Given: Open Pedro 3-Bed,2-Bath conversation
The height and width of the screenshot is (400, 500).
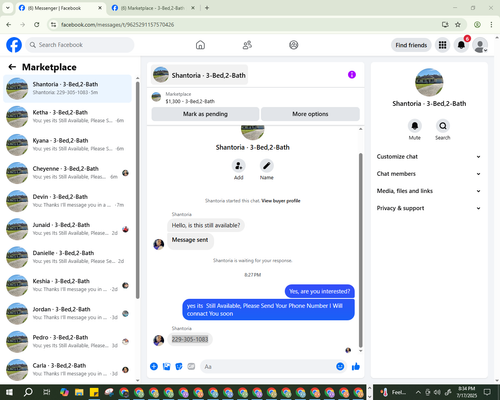Looking at the screenshot, I should [68, 341].
